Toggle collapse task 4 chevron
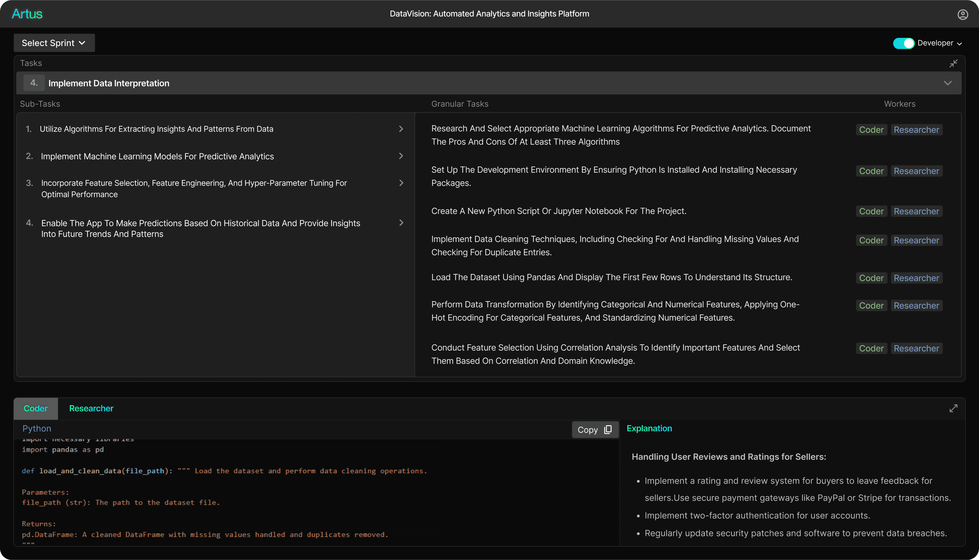The height and width of the screenshot is (560, 979). point(948,83)
